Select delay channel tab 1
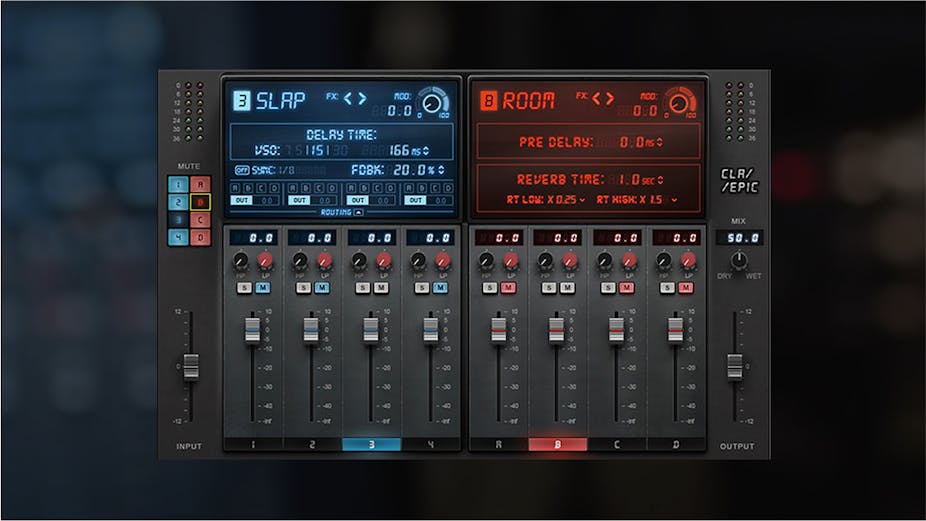Viewport: 926px width, 521px height. tap(252, 444)
